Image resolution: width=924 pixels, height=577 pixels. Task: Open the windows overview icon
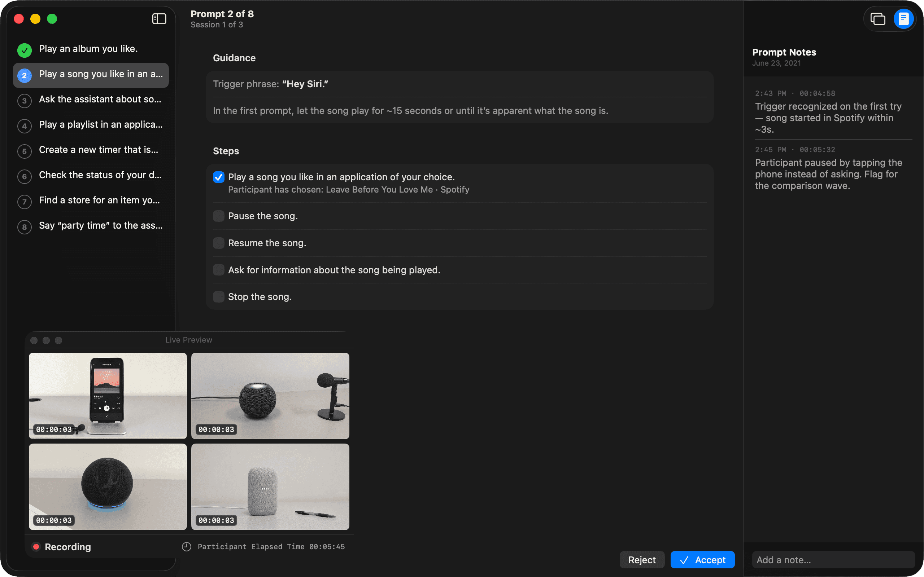[877, 19]
